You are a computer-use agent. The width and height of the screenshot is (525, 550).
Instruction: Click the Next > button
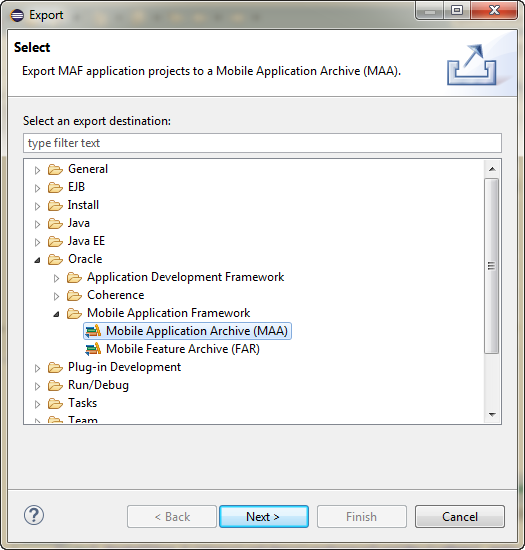[x=264, y=517]
